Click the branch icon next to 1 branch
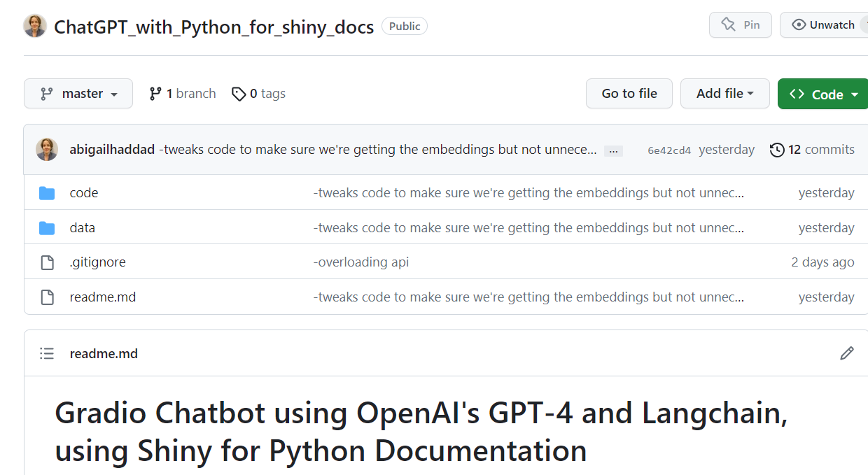Viewport: 868px width, 475px height. coord(155,94)
